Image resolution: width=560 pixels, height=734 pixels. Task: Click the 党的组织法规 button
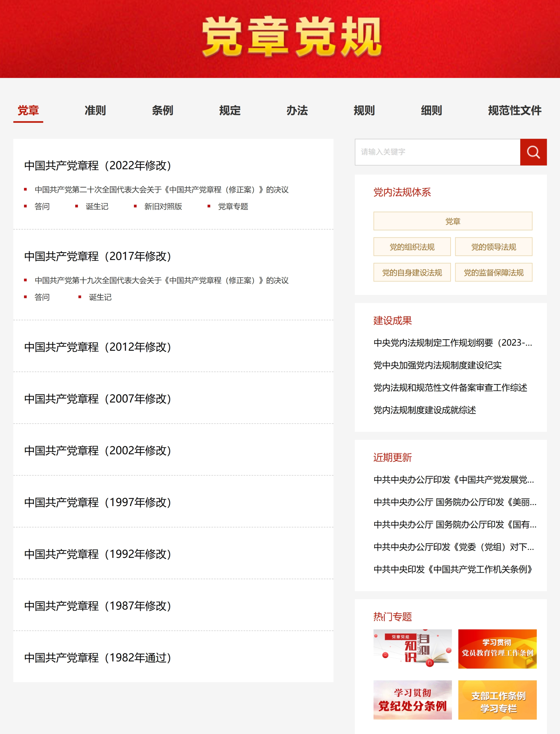(x=412, y=247)
